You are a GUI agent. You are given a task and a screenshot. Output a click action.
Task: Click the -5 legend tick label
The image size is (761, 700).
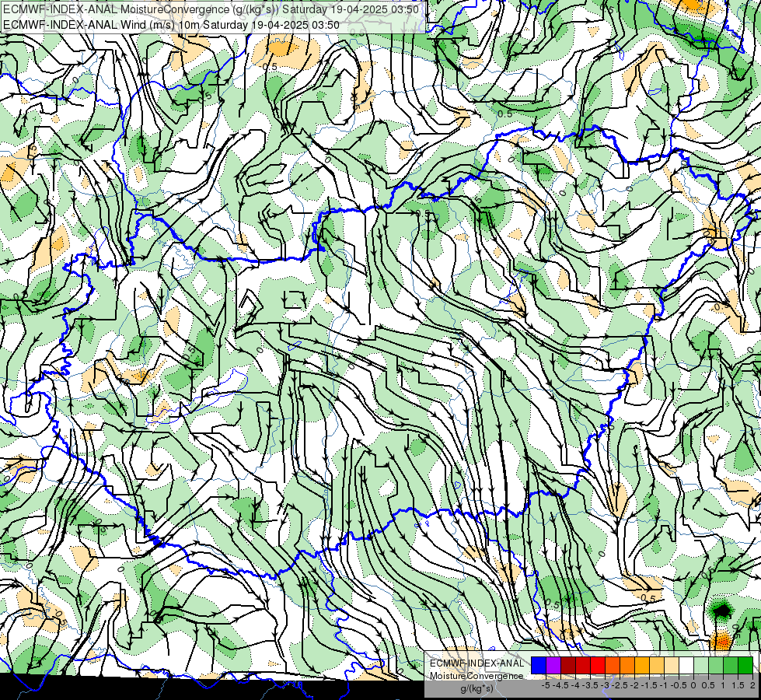pos(546,685)
